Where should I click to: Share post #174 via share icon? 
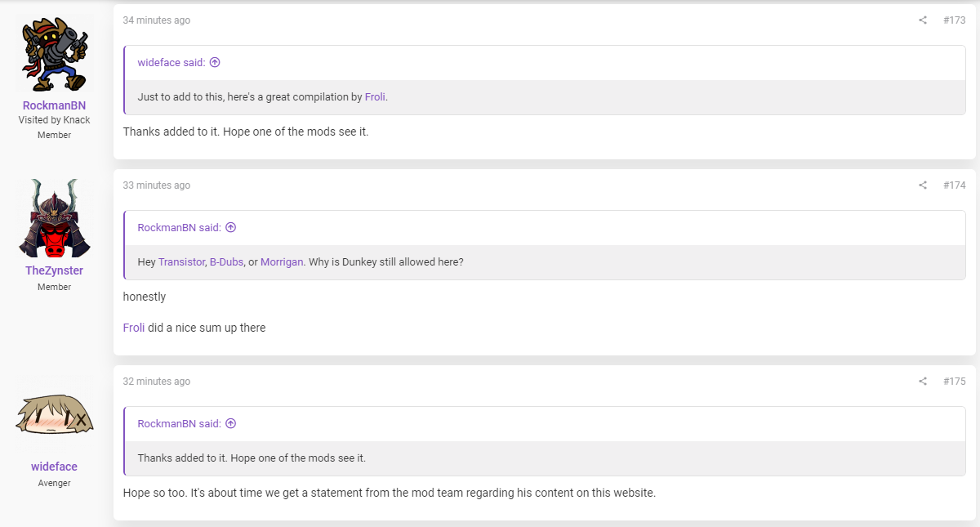[923, 185]
